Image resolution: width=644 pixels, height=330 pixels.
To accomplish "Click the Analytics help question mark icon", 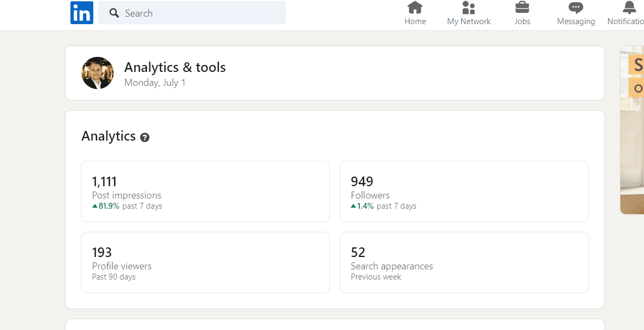I will pyautogui.click(x=145, y=137).
